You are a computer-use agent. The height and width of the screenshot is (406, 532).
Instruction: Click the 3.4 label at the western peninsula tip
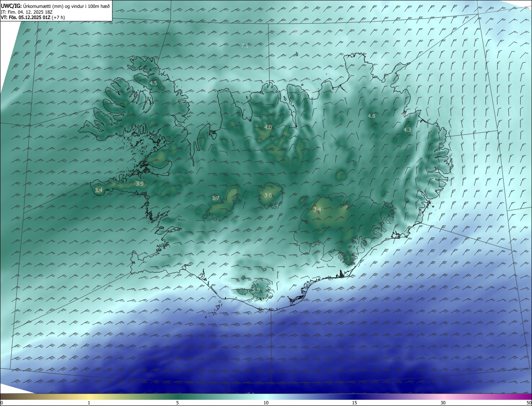click(99, 191)
